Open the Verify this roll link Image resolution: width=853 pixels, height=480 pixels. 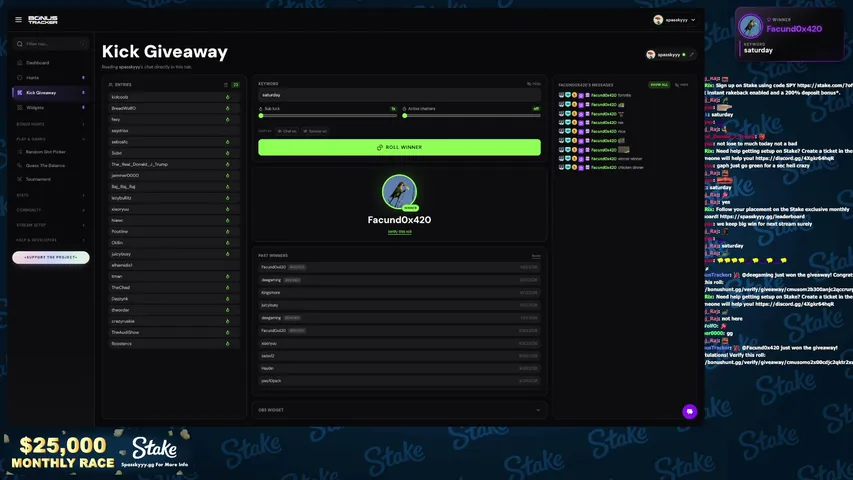click(x=399, y=232)
